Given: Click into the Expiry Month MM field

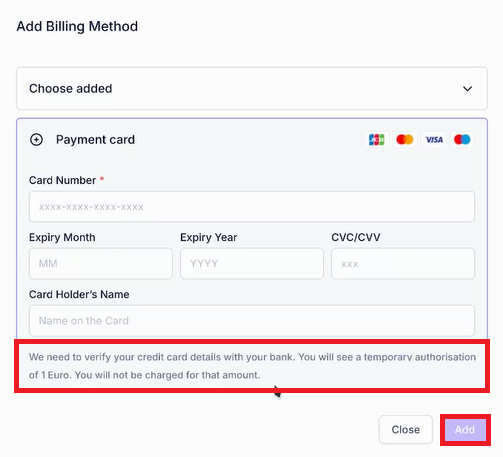Looking at the screenshot, I should point(101,263).
